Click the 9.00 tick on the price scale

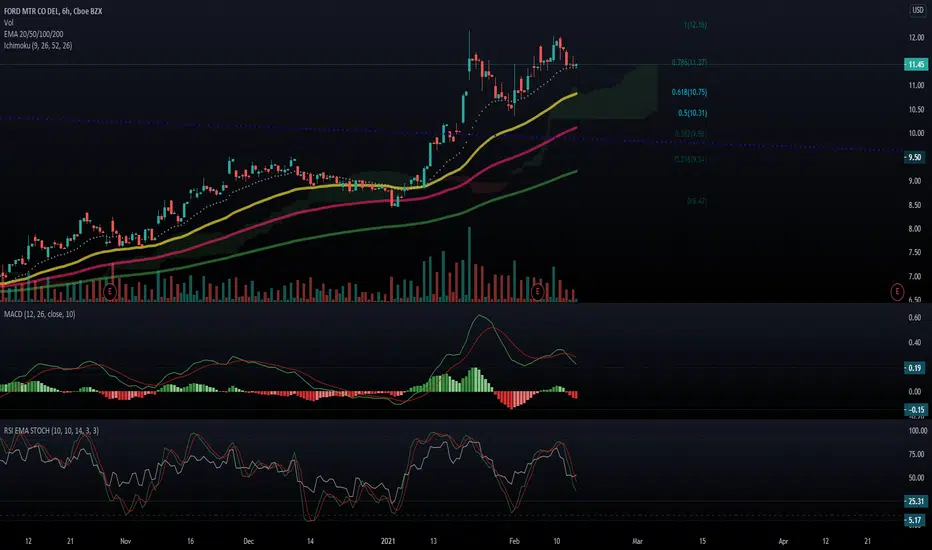pos(916,181)
